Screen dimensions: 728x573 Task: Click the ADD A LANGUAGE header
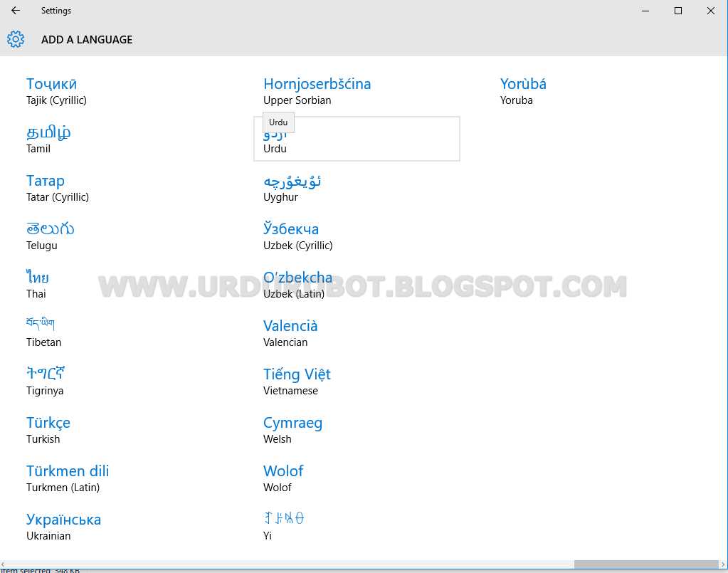pos(86,39)
